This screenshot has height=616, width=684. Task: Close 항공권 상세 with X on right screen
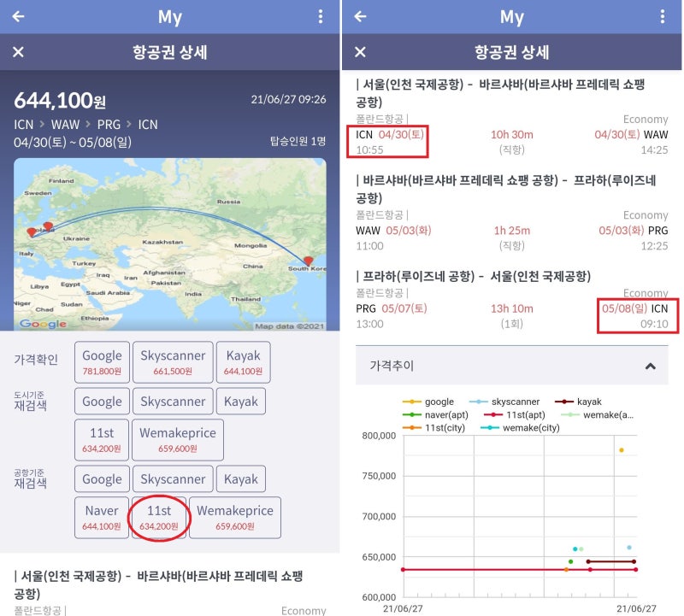[360, 52]
